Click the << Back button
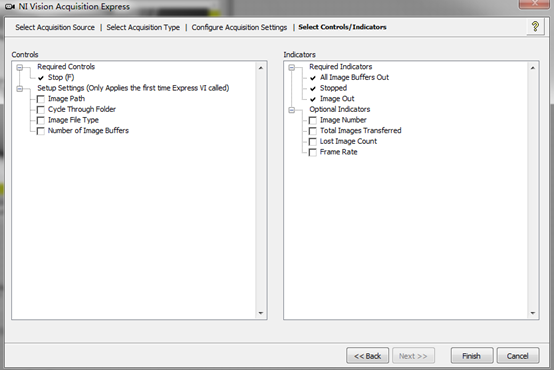 point(367,356)
